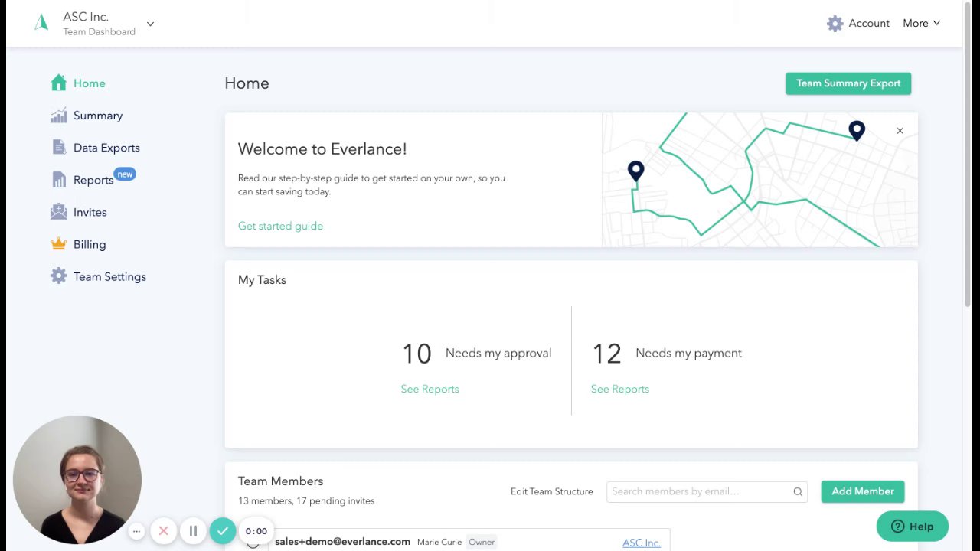Image resolution: width=980 pixels, height=551 pixels.
Task: See Reports under Needs my approval
Action: [x=430, y=389]
